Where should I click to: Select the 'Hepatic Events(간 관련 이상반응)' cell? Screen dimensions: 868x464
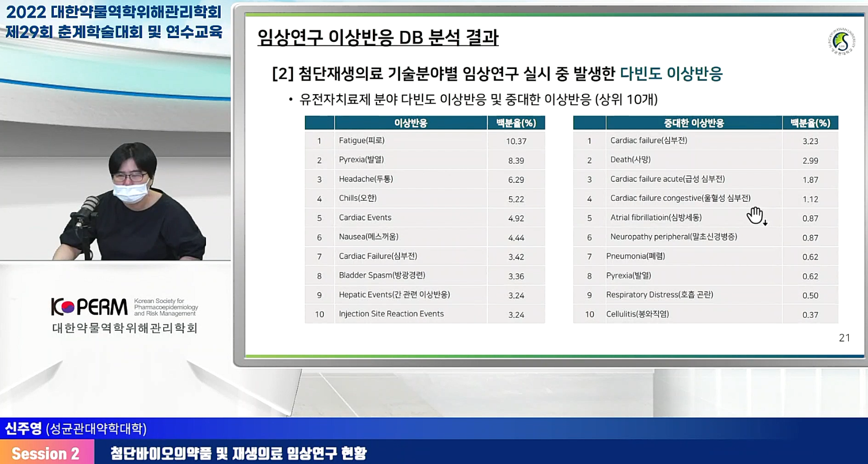[x=411, y=295]
